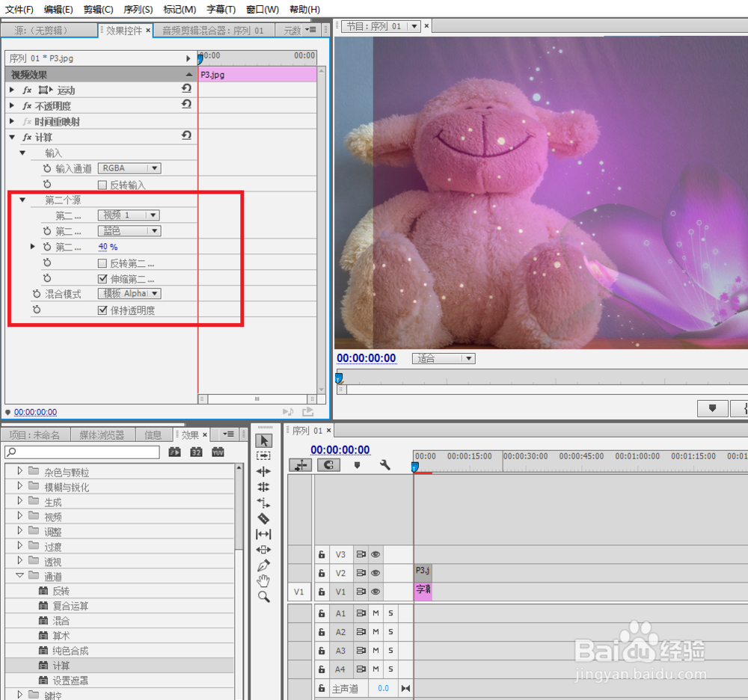This screenshot has width=748, height=700.
Task: Click the timeline playhead marker
Action: 415,467
